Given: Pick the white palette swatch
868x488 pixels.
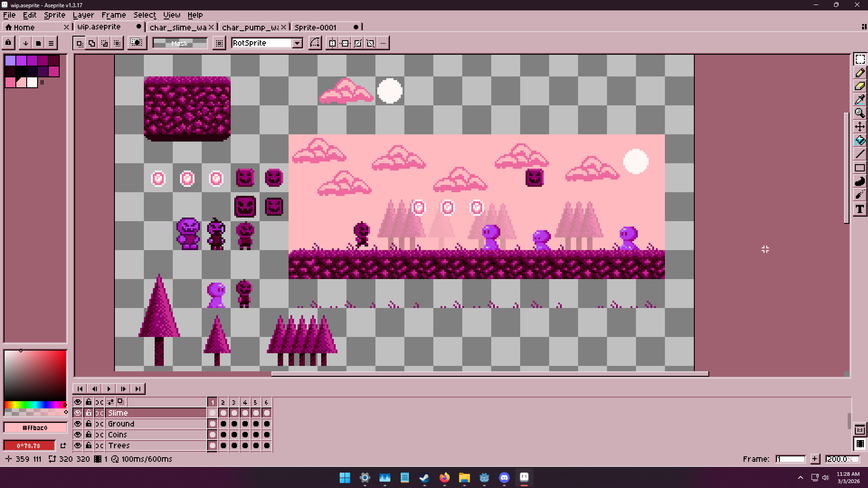Looking at the screenshot, I should tap(32, 82).
